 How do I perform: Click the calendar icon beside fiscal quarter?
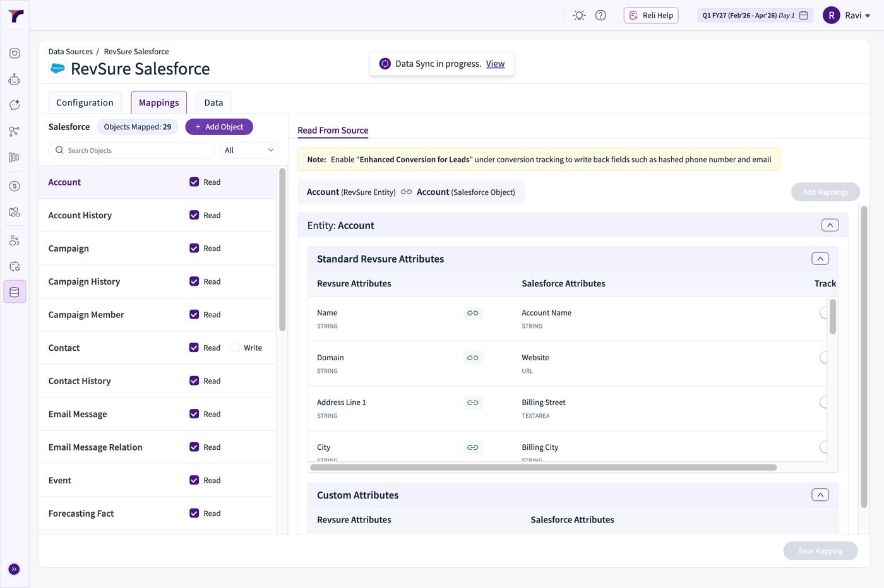coord(804,15)
